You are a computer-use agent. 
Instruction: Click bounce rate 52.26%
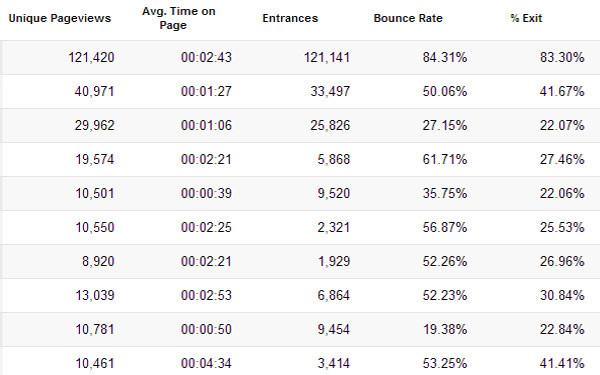coord(445,262)
